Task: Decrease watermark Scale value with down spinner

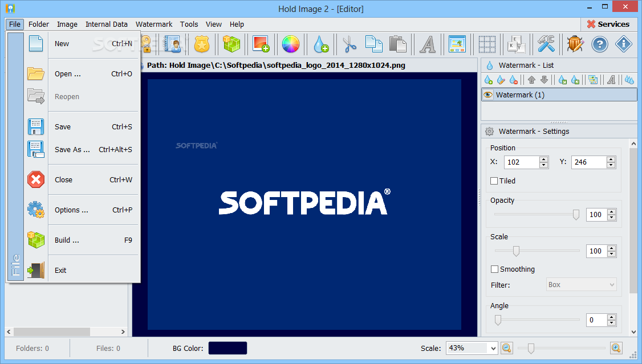Action: click(612, 254)
